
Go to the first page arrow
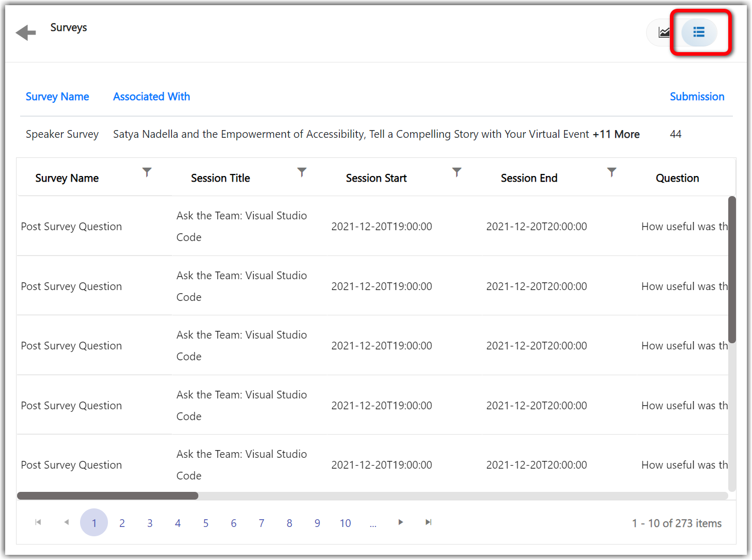[38, 522]
